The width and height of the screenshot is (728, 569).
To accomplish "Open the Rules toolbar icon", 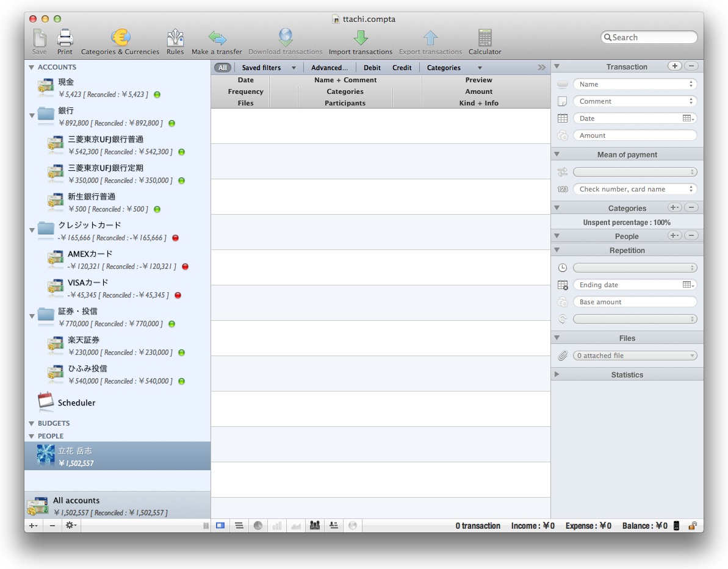I will pyautogui.click(x=175, y=38).
